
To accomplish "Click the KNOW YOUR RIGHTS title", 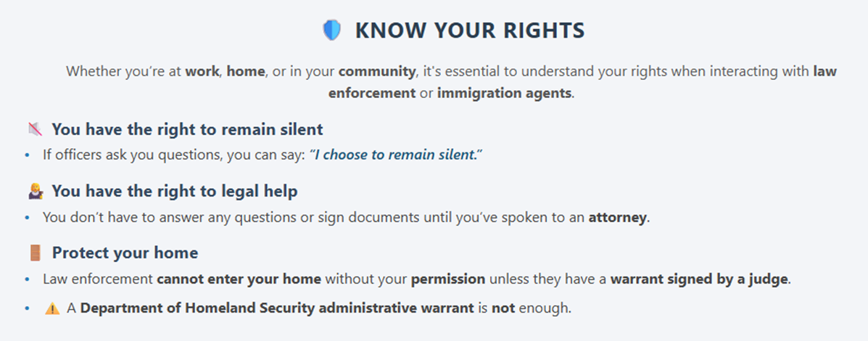I will pyautogui.click(x=469, y=30).
